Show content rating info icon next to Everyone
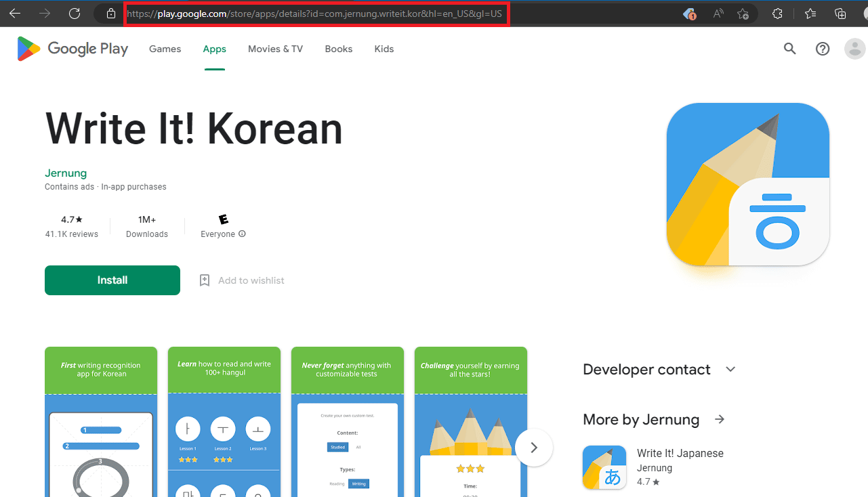The image size is (868, 497). [242, 234]
